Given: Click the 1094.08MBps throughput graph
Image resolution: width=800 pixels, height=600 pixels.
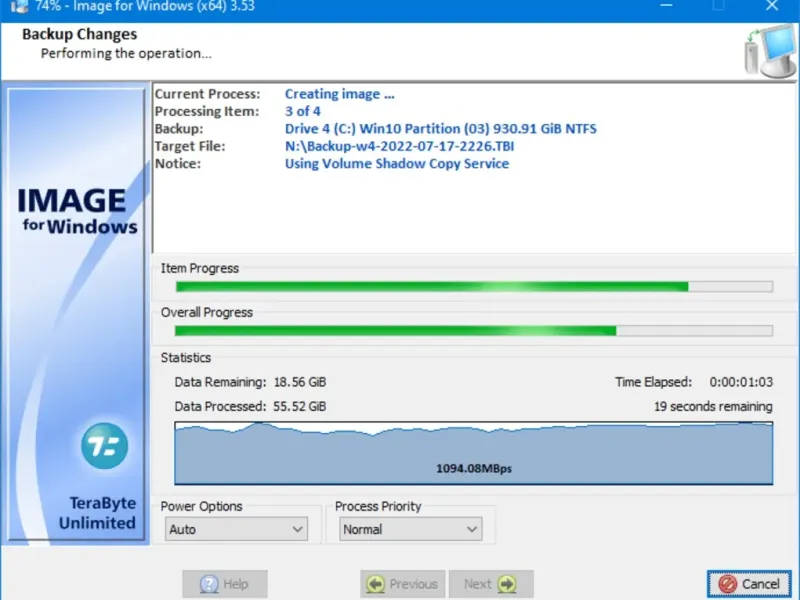Looking at the screenshot, I should (x=473, y=453).
